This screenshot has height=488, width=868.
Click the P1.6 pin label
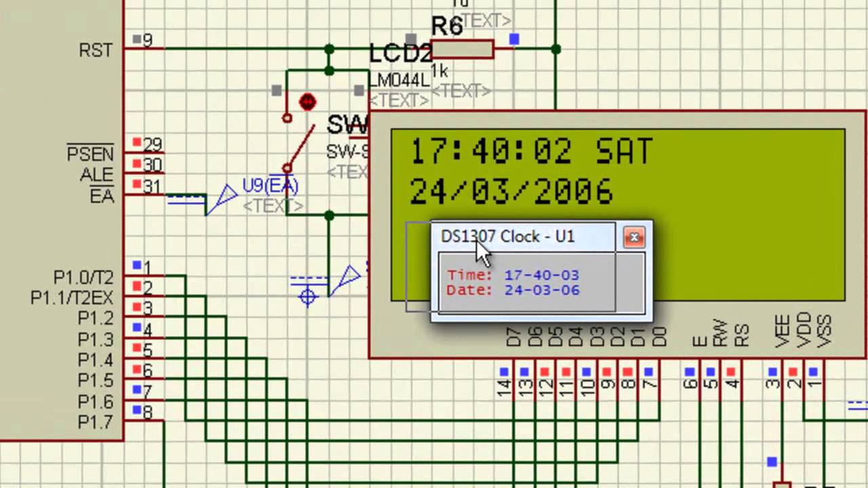[96, 402]
